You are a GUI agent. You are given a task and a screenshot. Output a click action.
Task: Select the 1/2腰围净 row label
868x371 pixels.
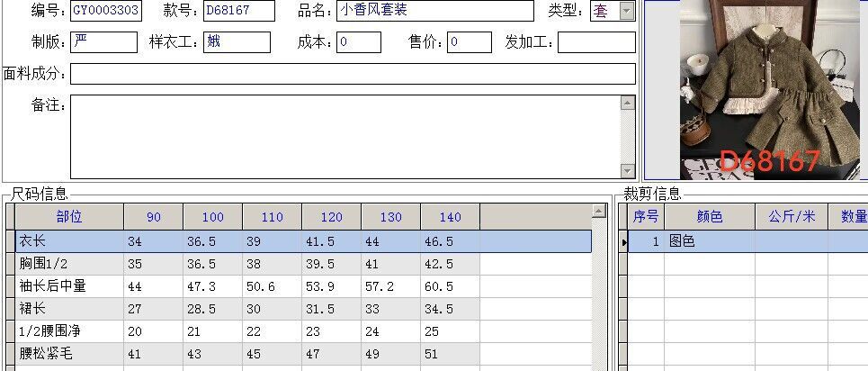69,331
